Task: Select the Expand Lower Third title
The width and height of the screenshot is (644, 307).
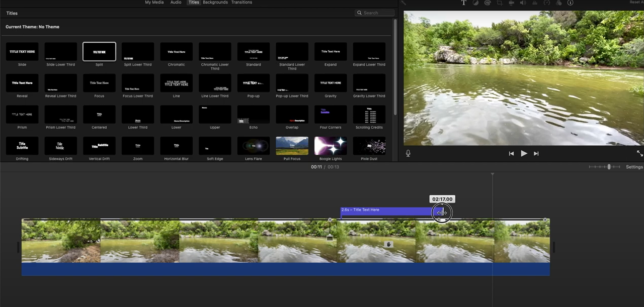Action: [x=369, y=52]
